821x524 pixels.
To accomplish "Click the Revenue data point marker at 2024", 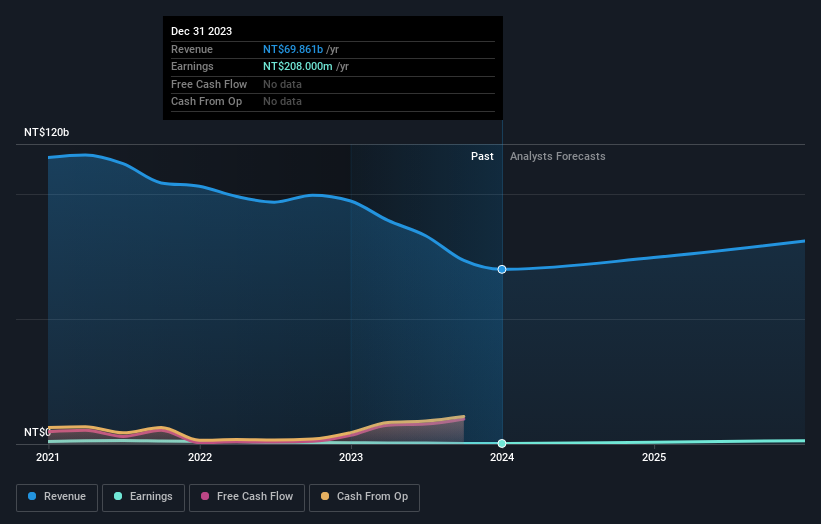I will (x=502, y=269).
